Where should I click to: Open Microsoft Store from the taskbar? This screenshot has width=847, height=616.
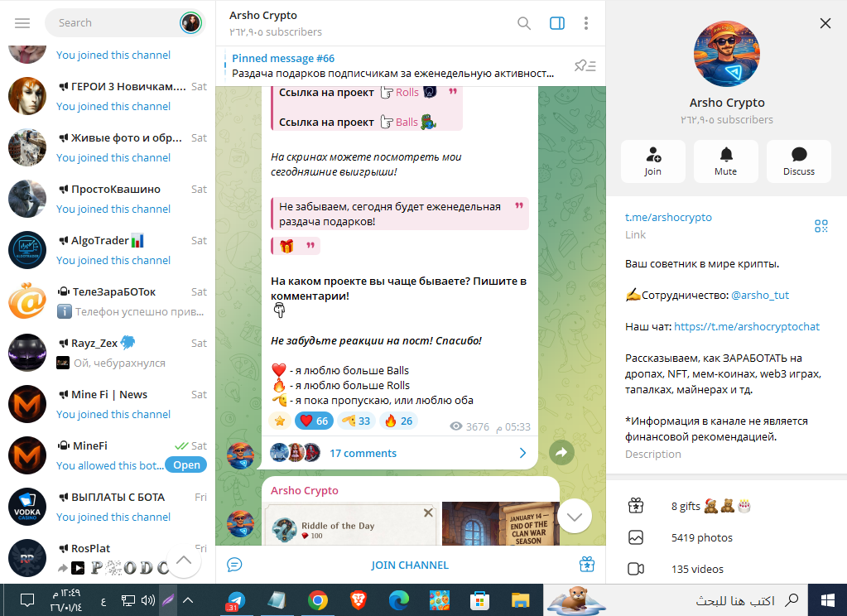(479, 600)
